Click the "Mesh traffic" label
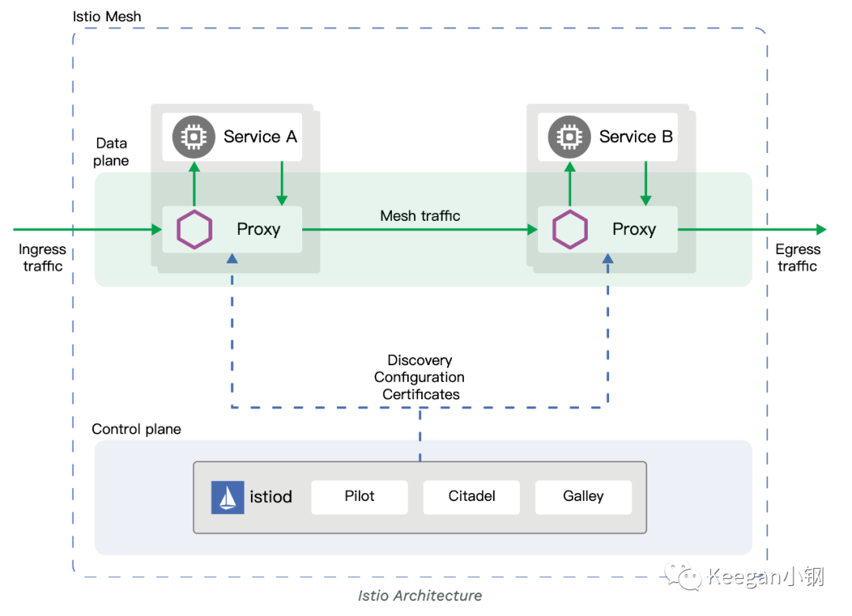 click(420, 216)
